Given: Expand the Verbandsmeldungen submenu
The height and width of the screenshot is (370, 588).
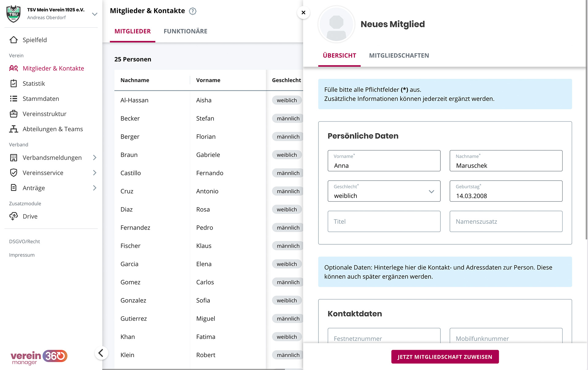Looking at the screenshot, I should click(95, 158).
